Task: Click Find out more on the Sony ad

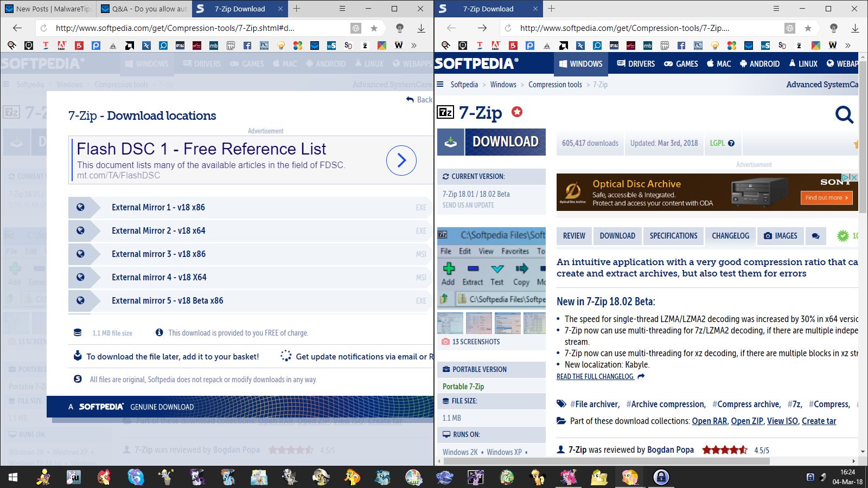Action: [827, 198]
